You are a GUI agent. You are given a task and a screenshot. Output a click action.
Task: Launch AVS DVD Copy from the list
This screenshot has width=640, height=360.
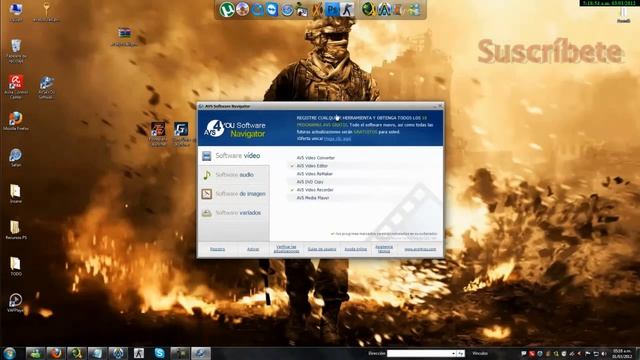point(310,182)
